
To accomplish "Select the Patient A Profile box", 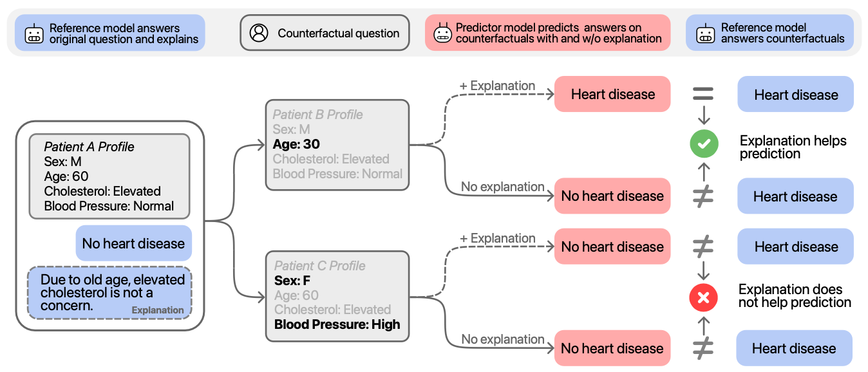I will (x=109, y=176).
